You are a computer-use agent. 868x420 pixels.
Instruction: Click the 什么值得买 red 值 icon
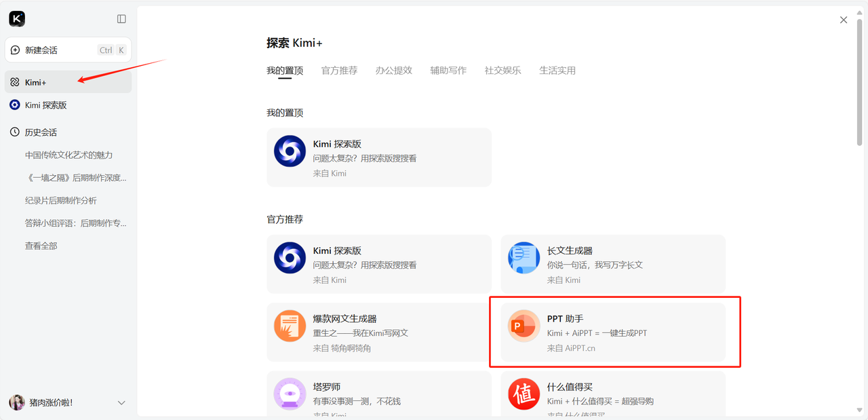[524, 394]
